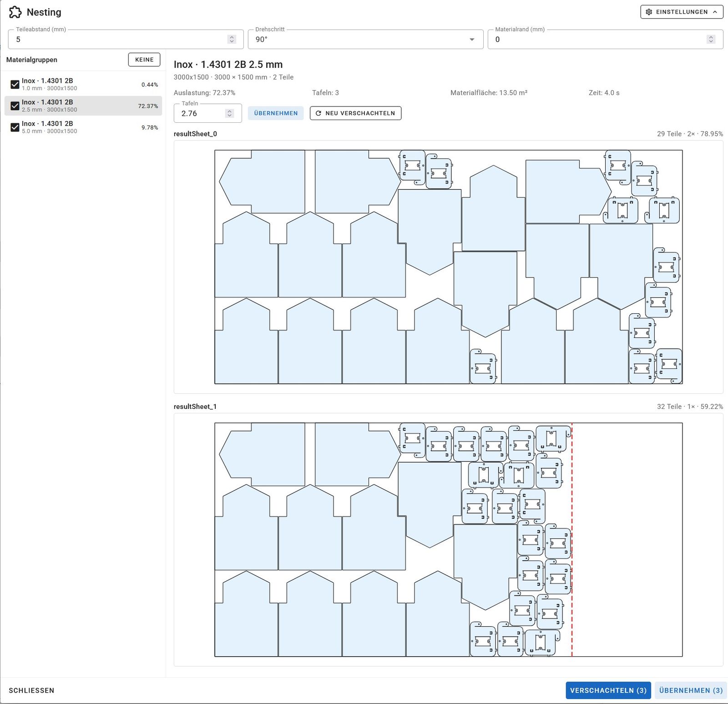Select the Inox 1.0 mm material row
This screenshot has height=704, width=728.
[83, 85]
